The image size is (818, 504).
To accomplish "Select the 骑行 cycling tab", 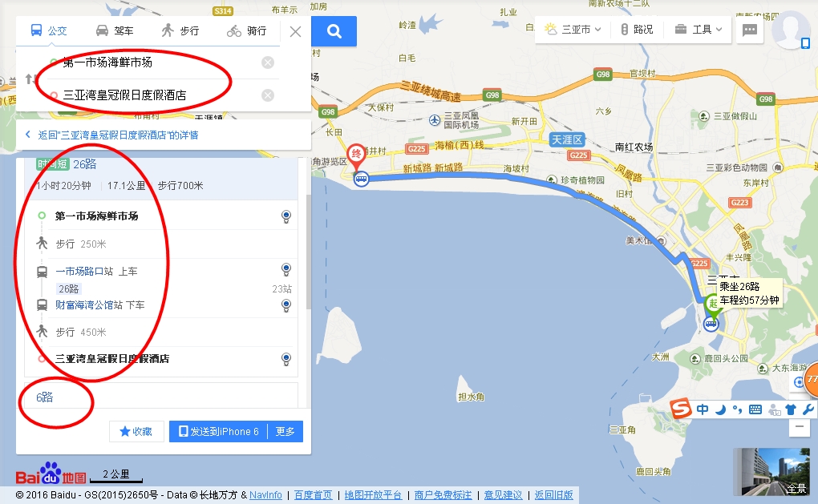I will [246, 30].
